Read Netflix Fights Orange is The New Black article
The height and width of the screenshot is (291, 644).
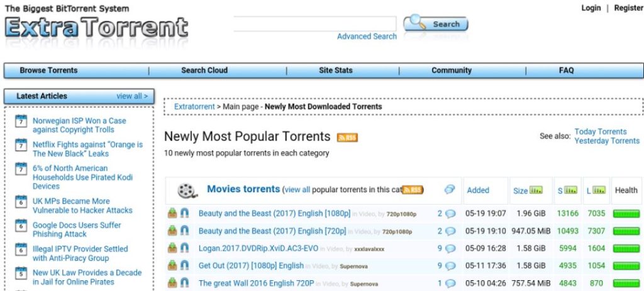(87, 149)
